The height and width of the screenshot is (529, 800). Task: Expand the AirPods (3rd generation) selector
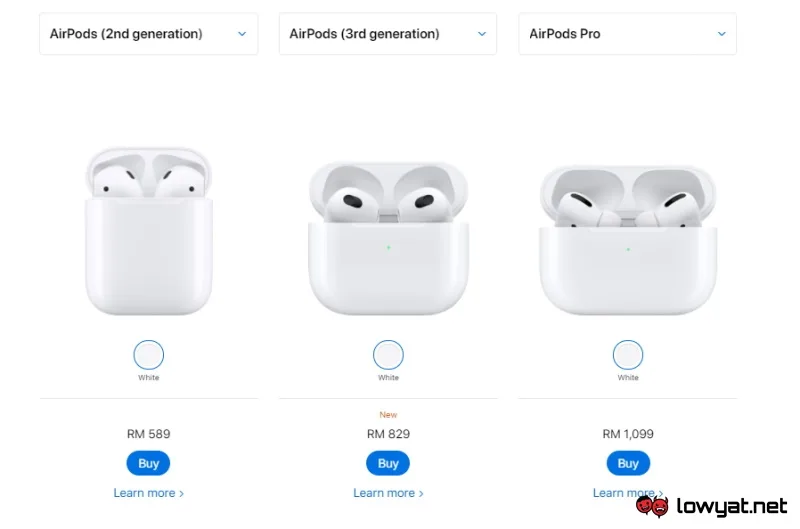pyautogui.click(x=388, y=34)
